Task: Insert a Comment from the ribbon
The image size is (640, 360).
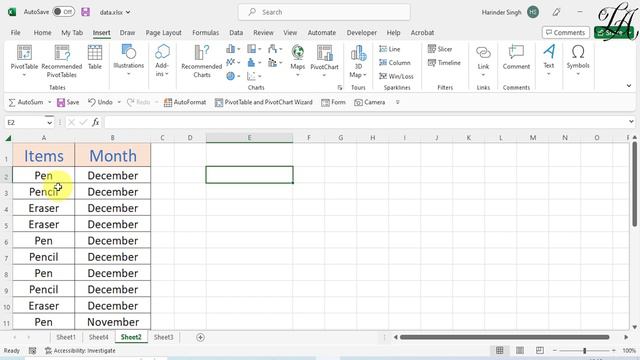Action: coord(516,57)
